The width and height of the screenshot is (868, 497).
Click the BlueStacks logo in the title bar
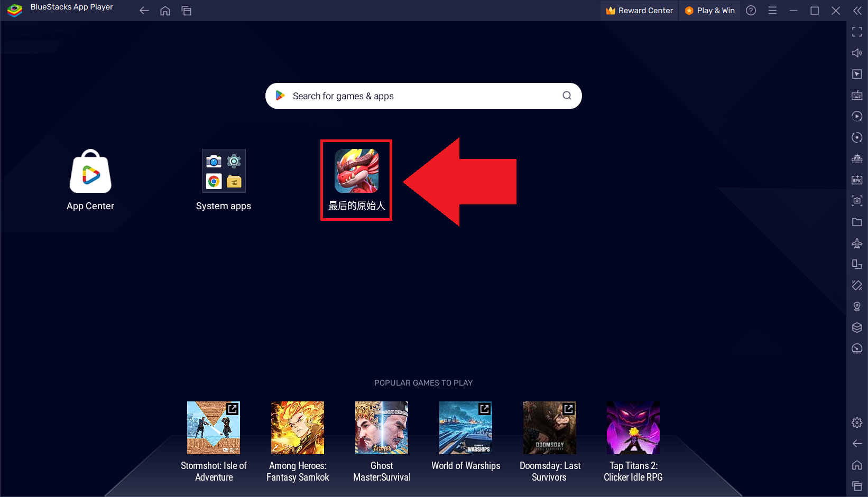tap(15, 10)
